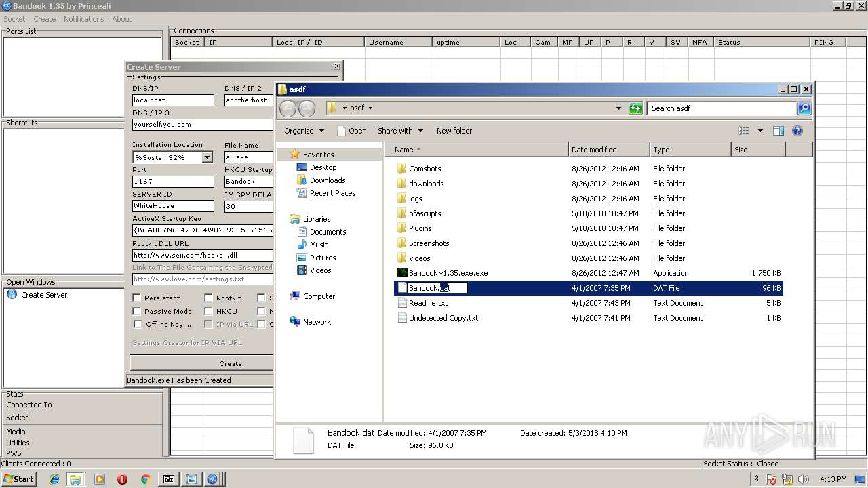Open the 7-Zip taskbar icon
The image size is (868, 488).
click(x=168, y=479)
